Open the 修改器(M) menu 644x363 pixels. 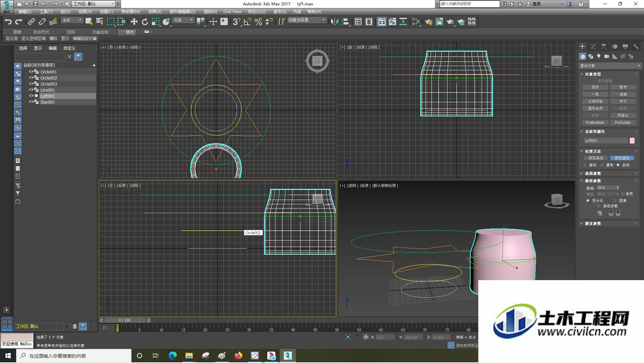pos(130,11)
